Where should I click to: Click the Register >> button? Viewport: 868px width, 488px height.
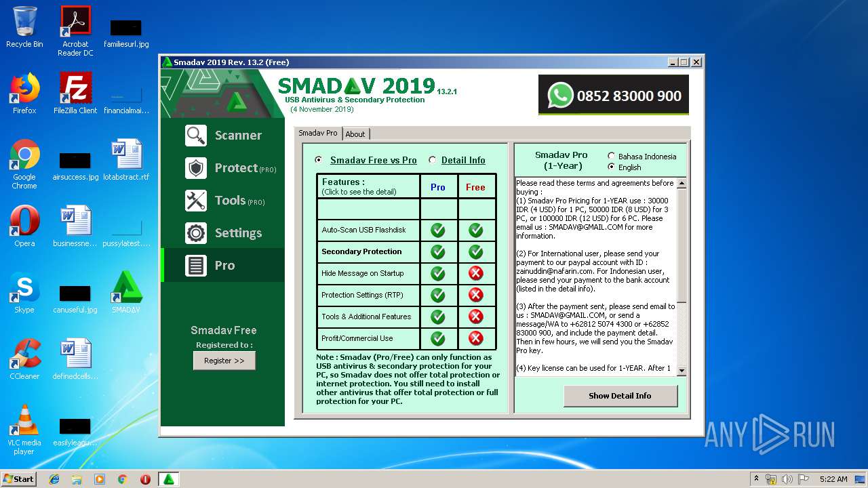pyautogui.click(x=224, y=361)
